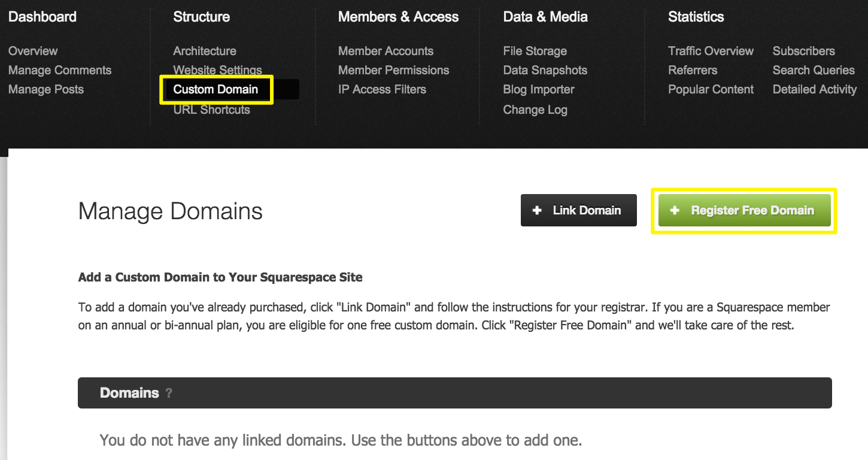View the Change Log
This screenshot has height=460, width=868.
(535, 110)
